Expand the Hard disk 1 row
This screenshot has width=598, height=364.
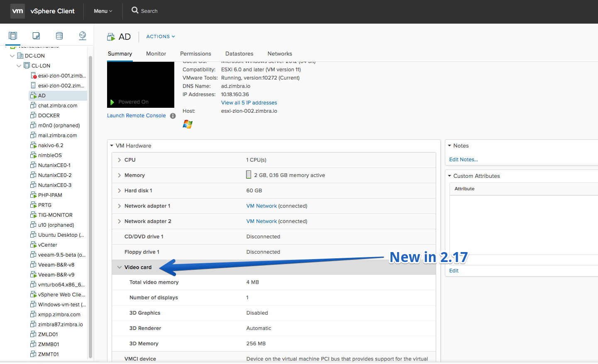pyautogui.click(x=120, y=191)
